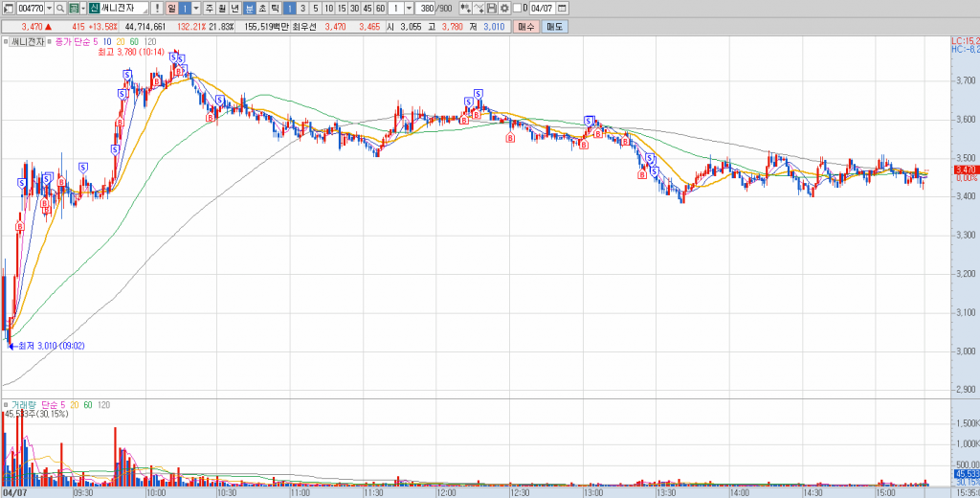
Task: Select the 분 (minute) chart period
Action: point(250,8)
